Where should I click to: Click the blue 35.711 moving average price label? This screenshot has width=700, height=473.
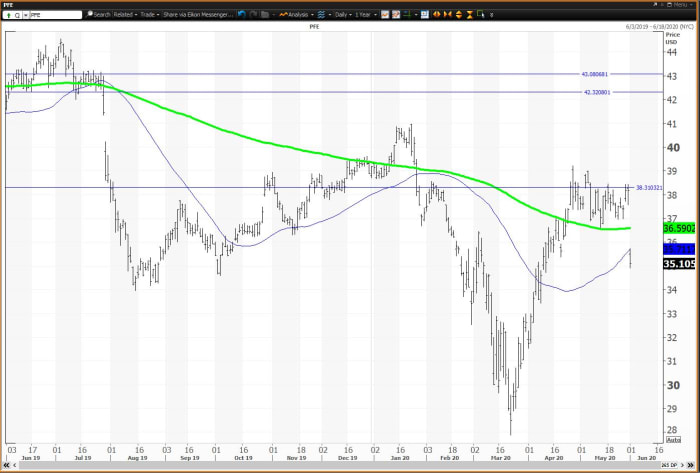click(679, 249)
